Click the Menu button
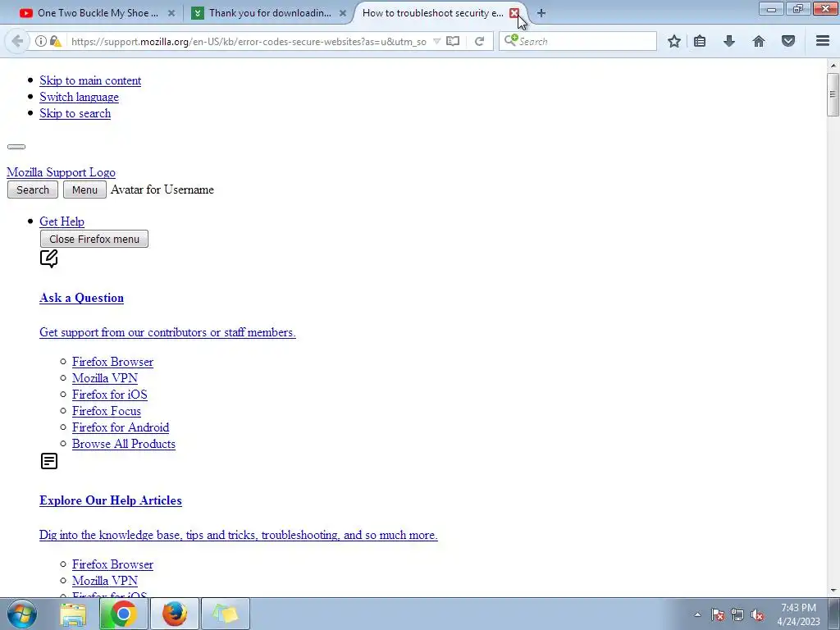The image size is (840, 630). (84, 189)
